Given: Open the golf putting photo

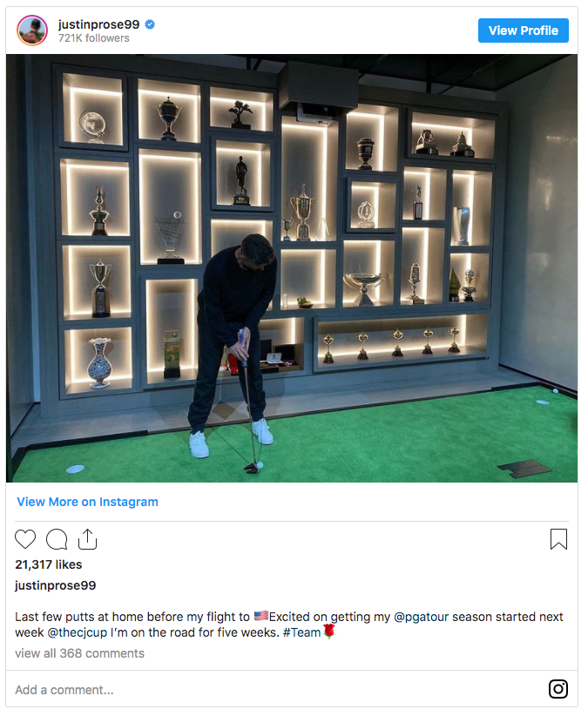Looking at the screenshot, I should coord(292,268).
